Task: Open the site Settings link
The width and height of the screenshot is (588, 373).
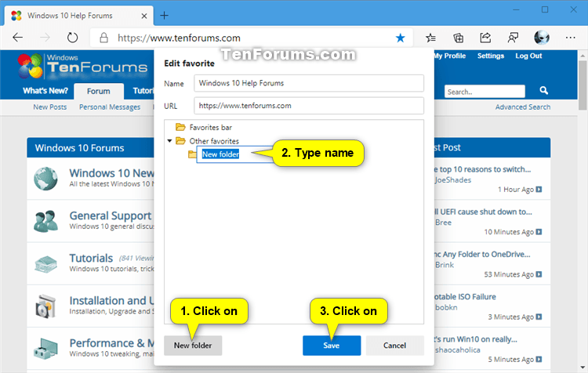Action: [491, 56]
